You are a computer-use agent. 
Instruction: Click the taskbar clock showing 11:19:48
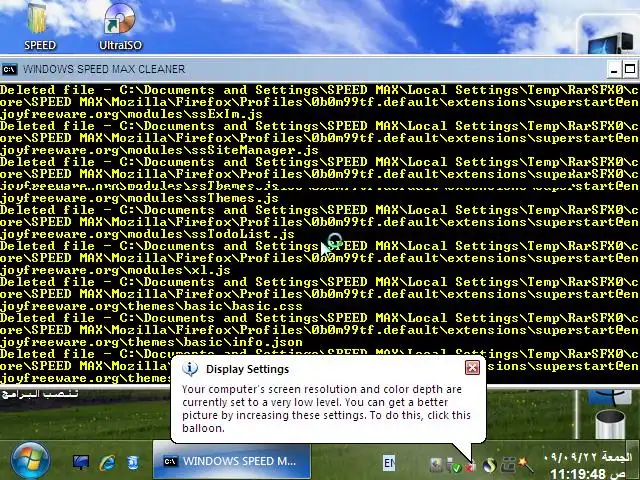pos(588,474)
